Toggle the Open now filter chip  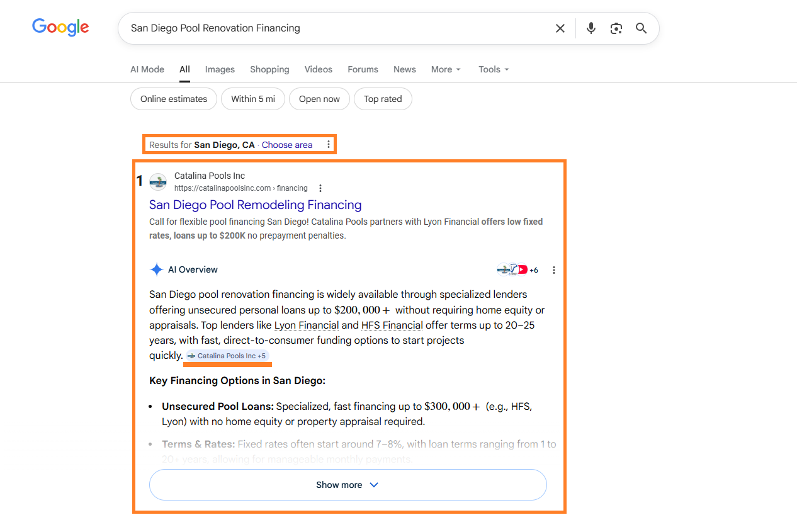pyautogui.click(x=319, y=99)
